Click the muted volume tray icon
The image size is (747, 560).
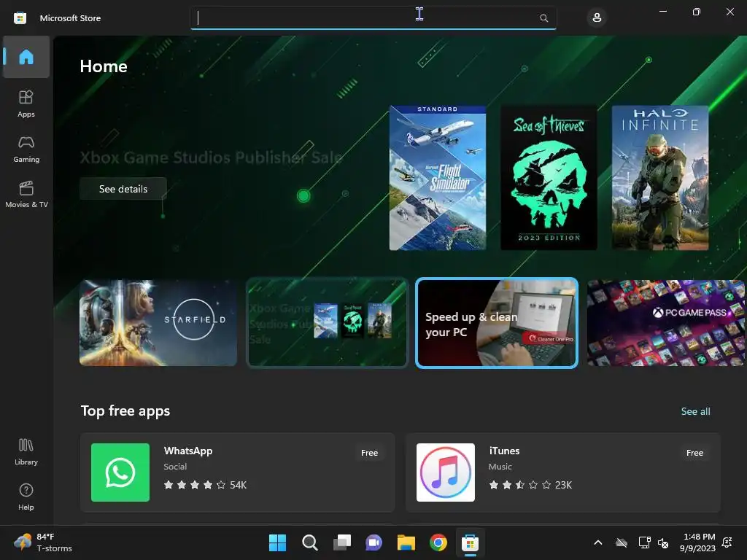662,542
